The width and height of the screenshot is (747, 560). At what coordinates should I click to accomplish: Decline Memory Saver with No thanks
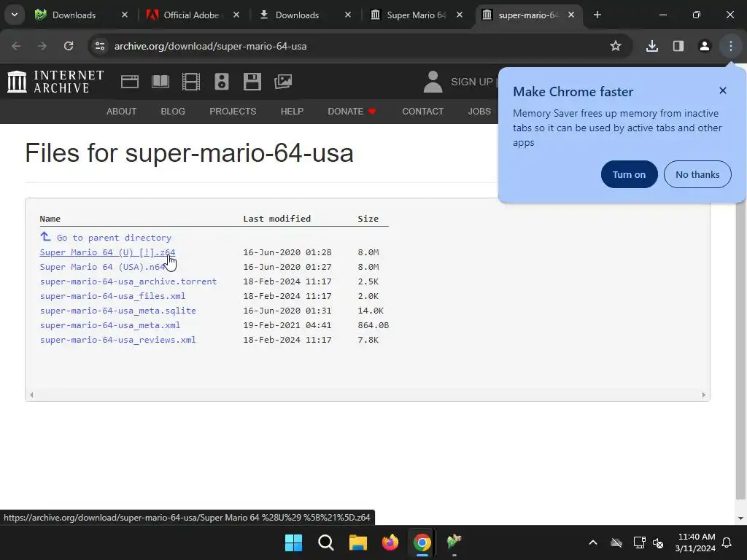697,174
